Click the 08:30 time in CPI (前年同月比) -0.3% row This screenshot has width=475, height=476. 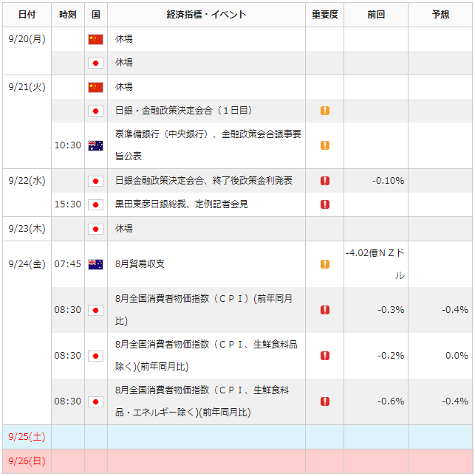point(68,310)
